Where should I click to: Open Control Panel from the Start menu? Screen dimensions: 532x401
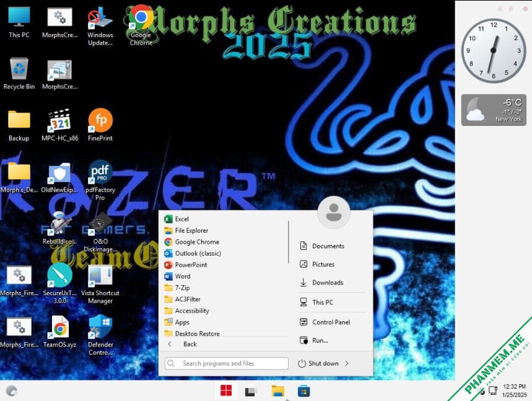(x=332, y=322)
